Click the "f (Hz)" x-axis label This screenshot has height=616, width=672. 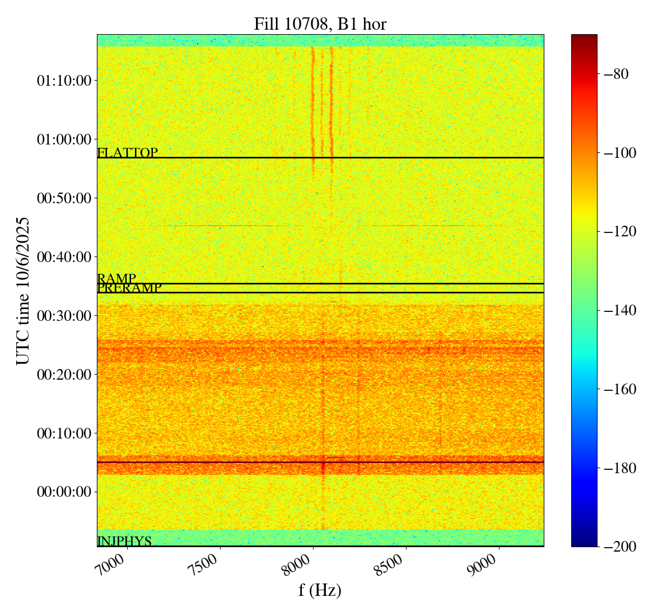(320, 590)
